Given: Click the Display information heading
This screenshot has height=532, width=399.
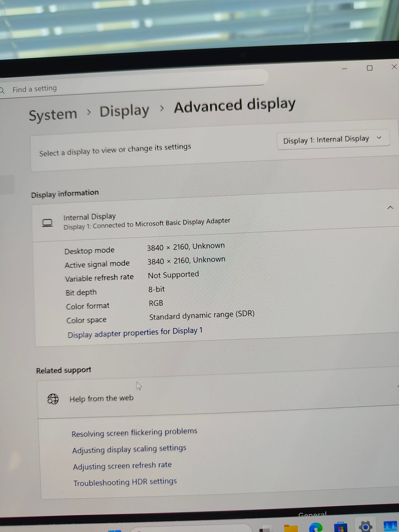Looking at the screenshot, I should tap(65, 194).
